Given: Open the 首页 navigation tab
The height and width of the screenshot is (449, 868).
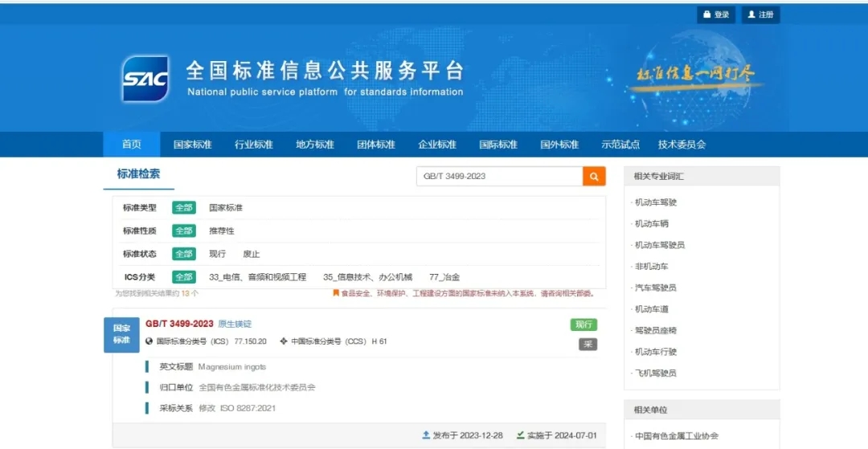Looking at the screenshot, I should click(132, 145).
